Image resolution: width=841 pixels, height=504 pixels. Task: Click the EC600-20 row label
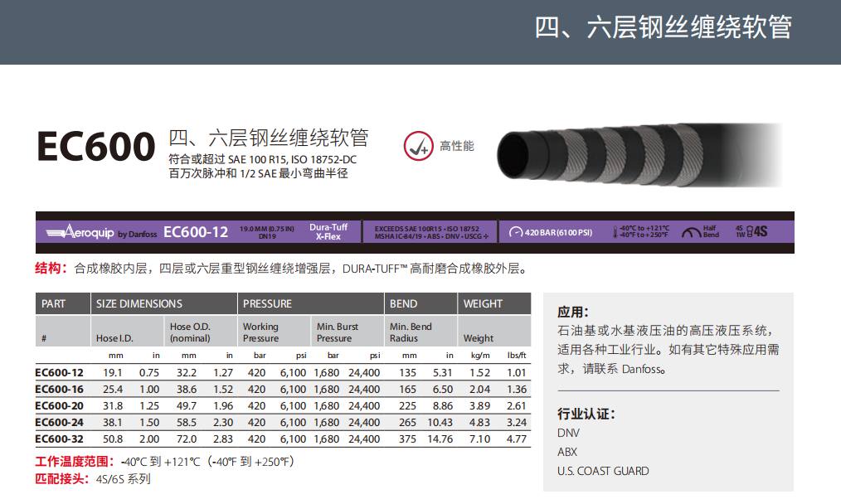click(x=59, y=406)
